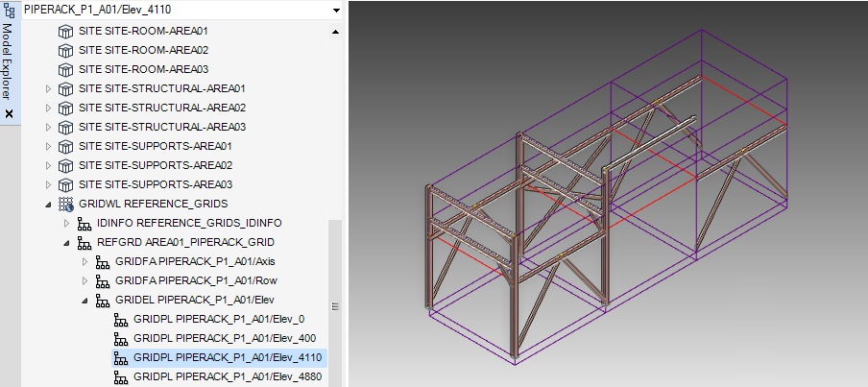The width and height of the screenshot is (868, 387).
Task: Expand the GRIDFA PIPERACK_P1_A01/Row node
Action: coord(85,280)
